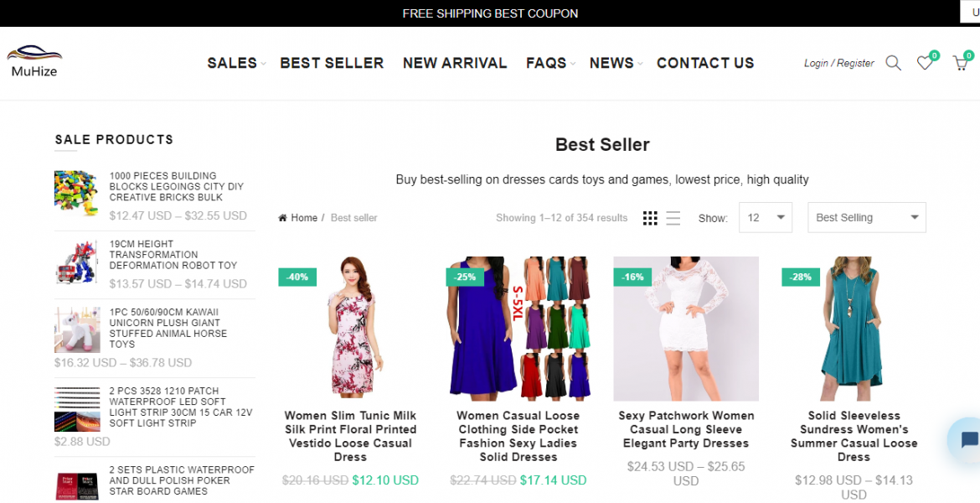The width and height of the screenshot is (980, 503).
Task: Open the wishlist heart icon
Action: [x=924, y=63]
